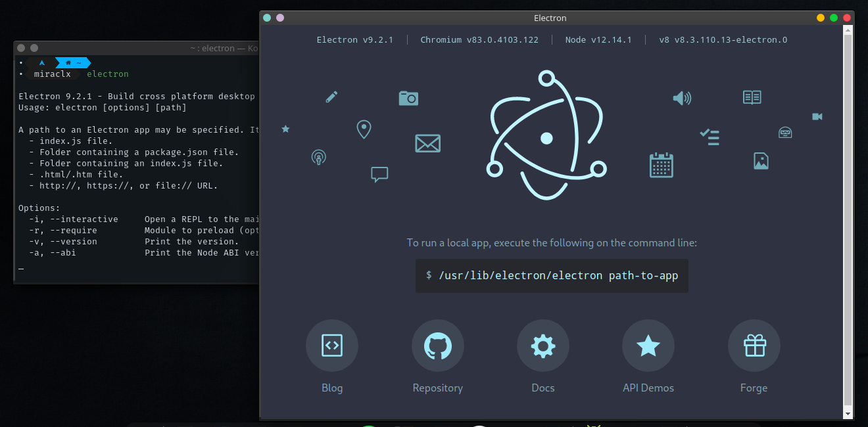Click the Electron window title text
The image size is (868, 427).
[550, 18]
